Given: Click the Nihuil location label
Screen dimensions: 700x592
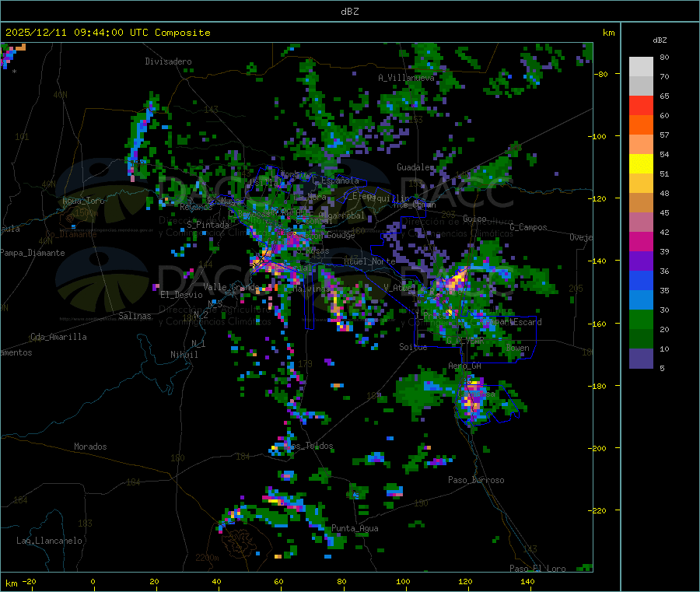Looking at the screenshot, I should click(x=184, y=355).
